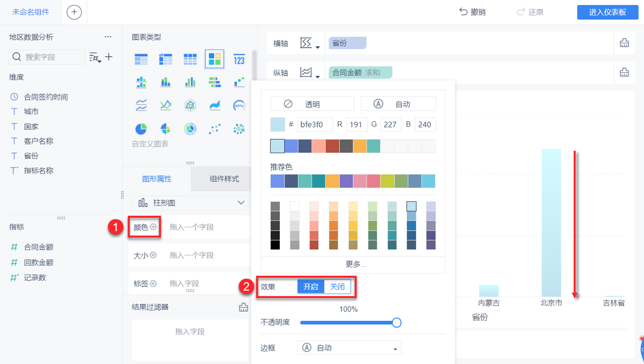Set the color to 自动

(398, 104)
